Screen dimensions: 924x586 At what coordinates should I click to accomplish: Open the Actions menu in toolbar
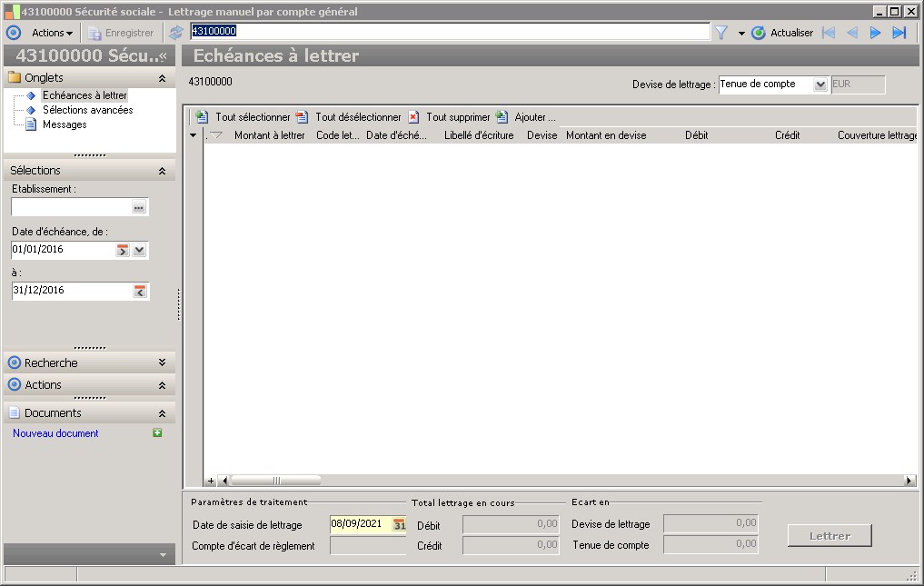52,33
